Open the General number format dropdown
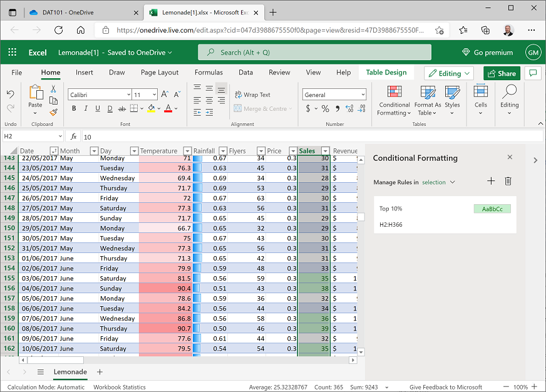Image resolution: width=546 pixels, height=392 pixels. point(334,94)
